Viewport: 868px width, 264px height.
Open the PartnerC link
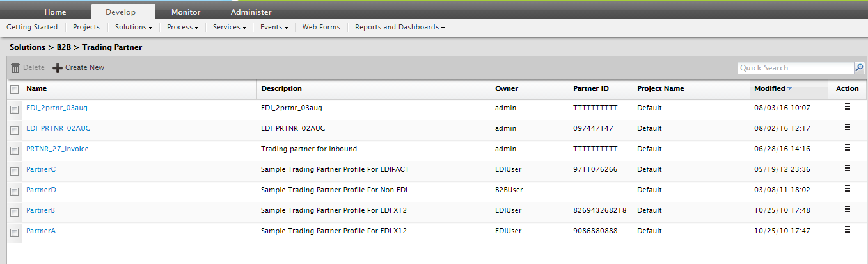pyautogui.click(x=41, y=169)
